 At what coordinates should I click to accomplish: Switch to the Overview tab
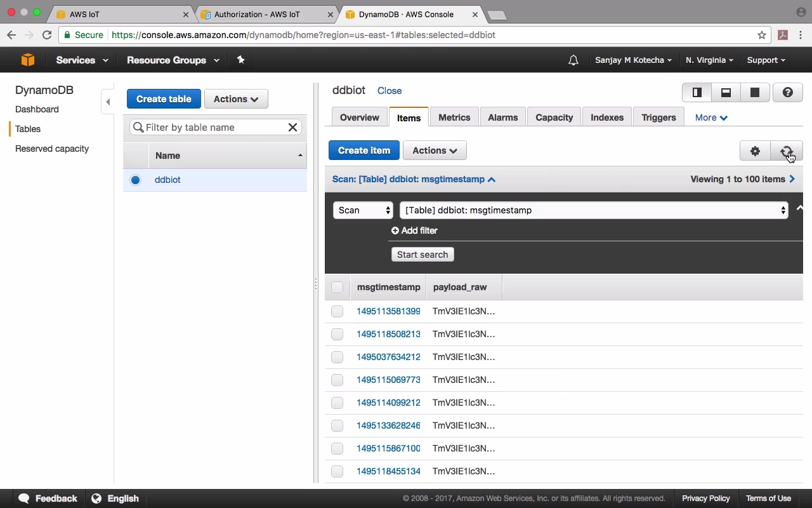tap(359, 117)
